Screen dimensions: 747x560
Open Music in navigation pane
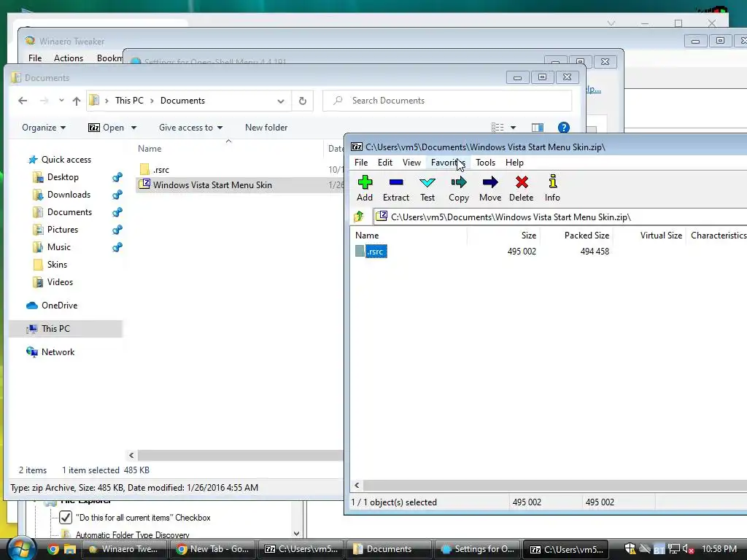(58, 247)
